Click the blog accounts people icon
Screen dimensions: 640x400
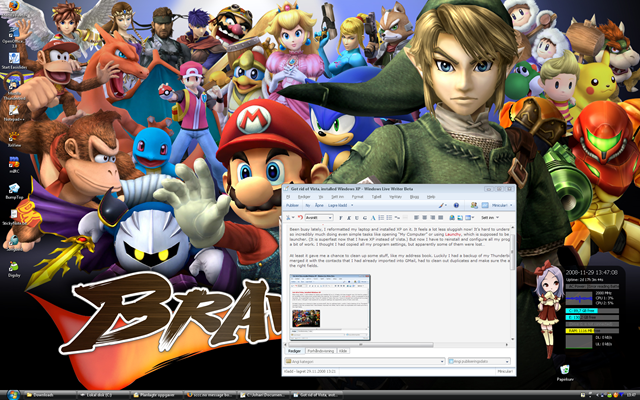pos(474,205)
